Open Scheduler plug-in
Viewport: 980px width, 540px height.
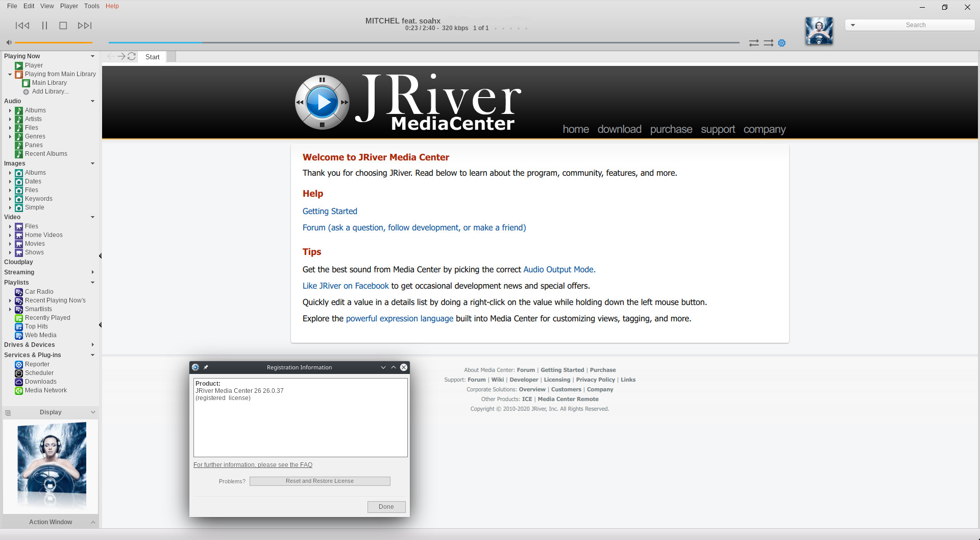click(39, 373)
